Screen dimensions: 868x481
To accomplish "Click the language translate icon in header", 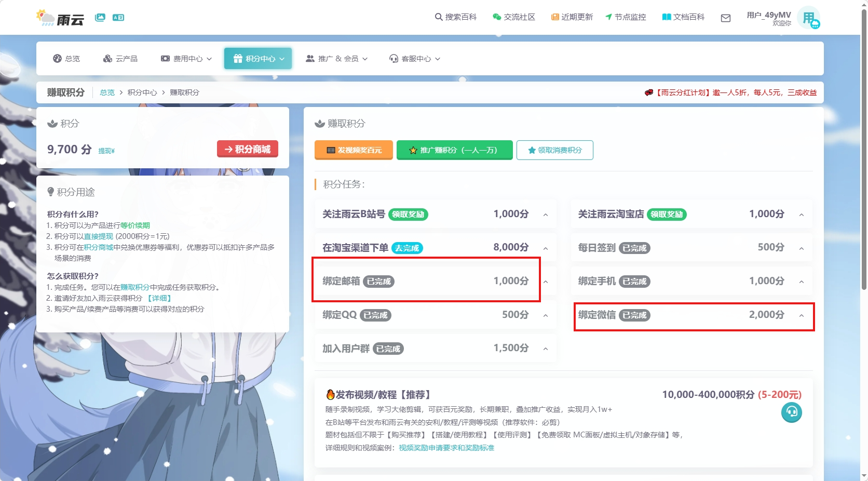I will pyautogui.click(x=118, y=18).
